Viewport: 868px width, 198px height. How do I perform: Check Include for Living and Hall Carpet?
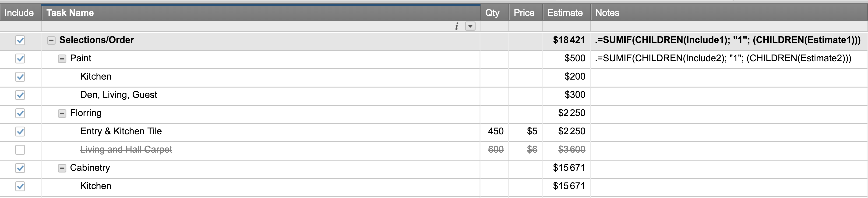coord(20,150)
